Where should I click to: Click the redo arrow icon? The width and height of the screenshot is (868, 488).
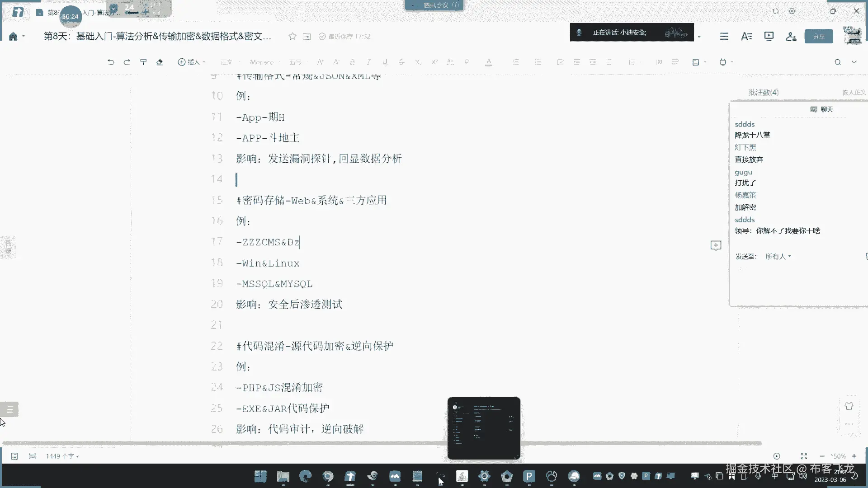click(127, 62)
